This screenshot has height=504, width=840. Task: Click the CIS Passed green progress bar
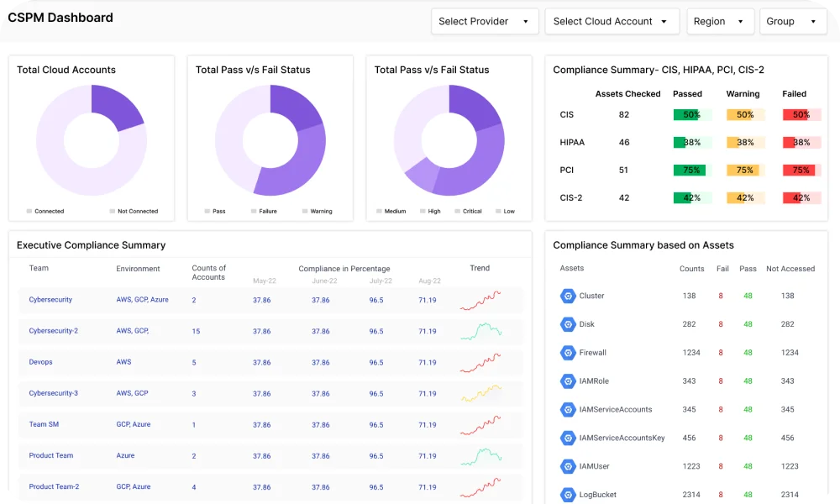[691, 115]
